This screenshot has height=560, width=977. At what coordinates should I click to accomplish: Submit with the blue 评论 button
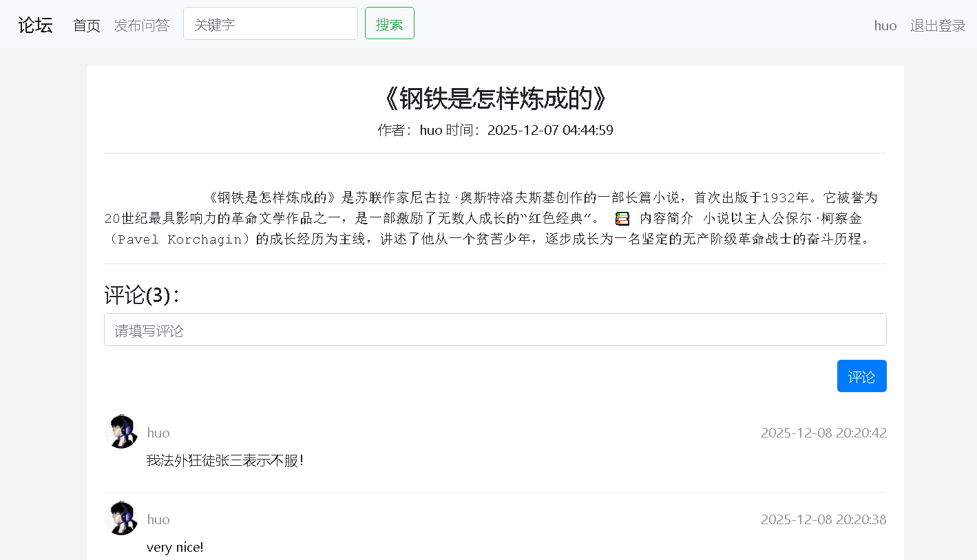[x=862, y=376]
